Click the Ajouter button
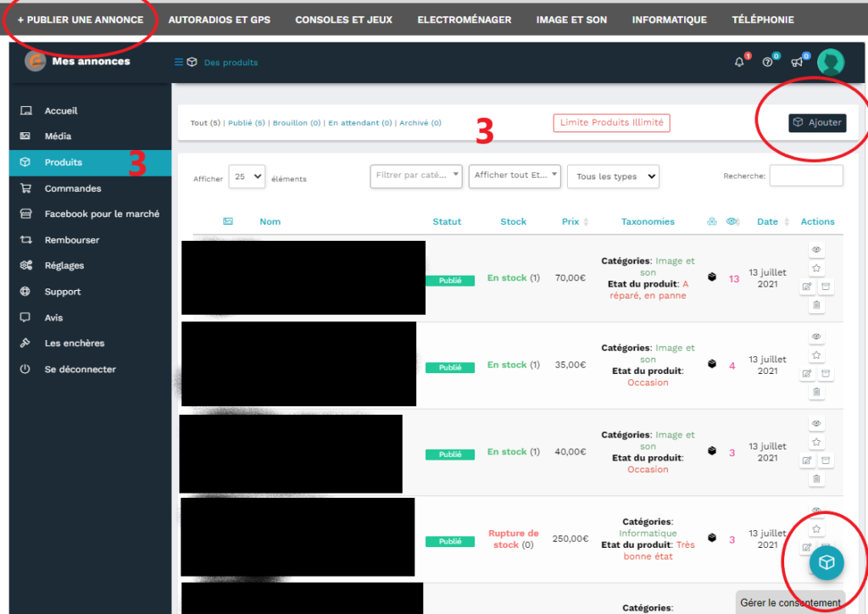The height and width of the screenshot is (614, 868). 817,122
